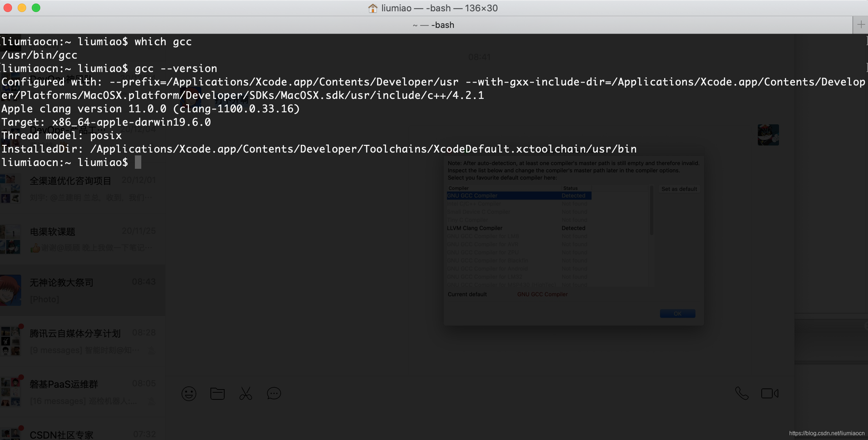Open chat 腾讯云自媒体分享计划
This screenshot has width=868, height=440.
83,341
